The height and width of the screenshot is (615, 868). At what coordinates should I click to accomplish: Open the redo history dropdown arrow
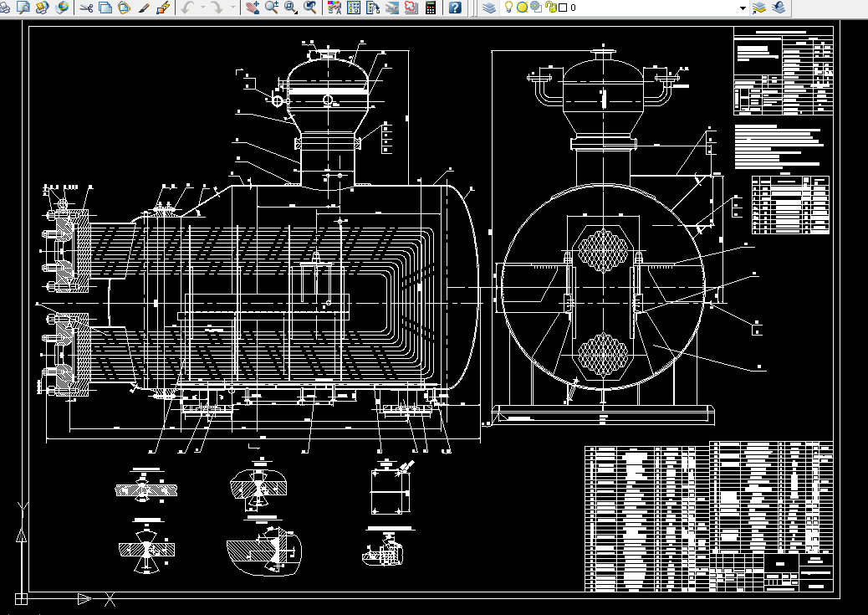[232, 8]
